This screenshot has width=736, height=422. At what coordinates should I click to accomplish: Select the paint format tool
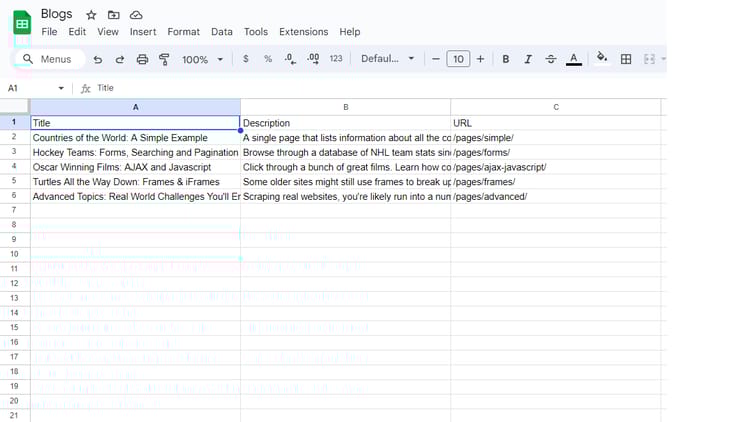pos(164,59)
